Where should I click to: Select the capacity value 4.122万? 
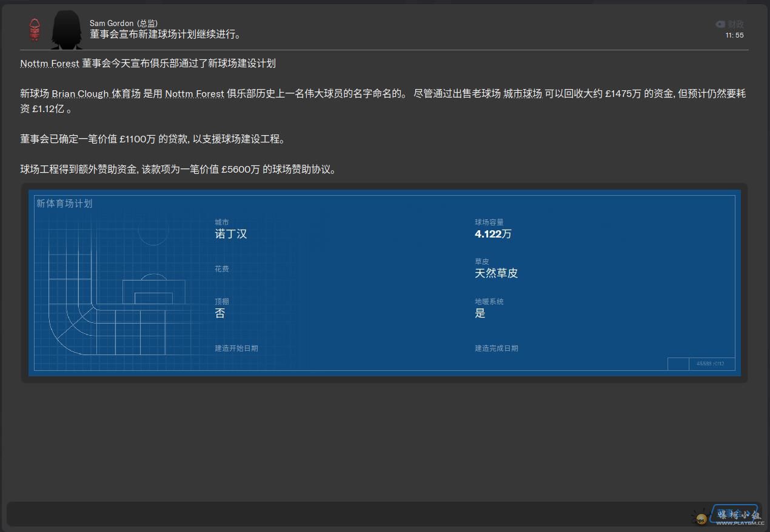[493, 234]
